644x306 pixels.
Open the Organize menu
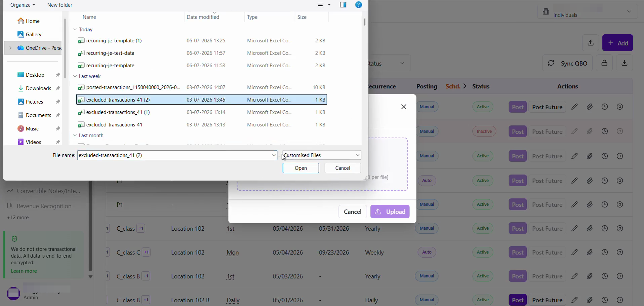click(x=23, y=5)
